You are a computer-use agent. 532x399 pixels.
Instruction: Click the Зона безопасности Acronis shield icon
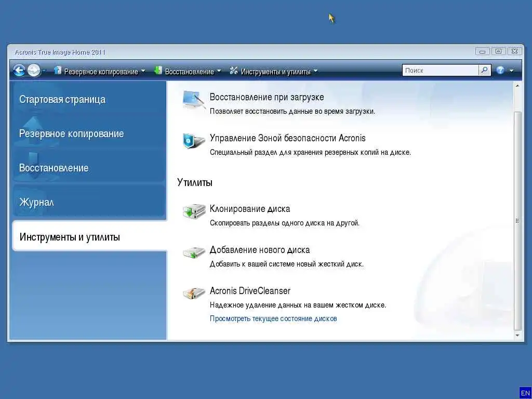(x=194, y=141)
